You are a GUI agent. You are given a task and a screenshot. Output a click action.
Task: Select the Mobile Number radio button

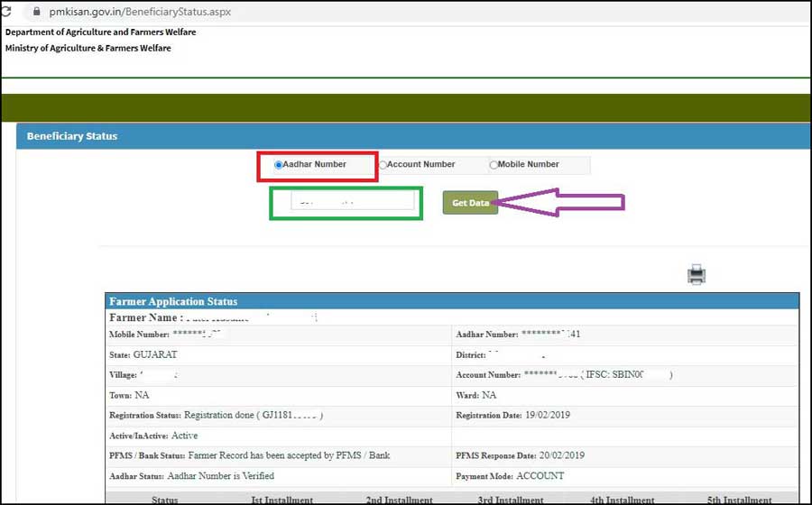(494, 165)
